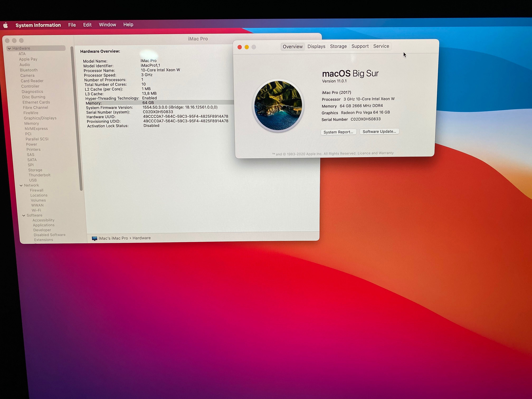The height and width of the screenshot is (399, 532).
Task: Select PCI in the sidebar
Action: click(x=28, y=134)
